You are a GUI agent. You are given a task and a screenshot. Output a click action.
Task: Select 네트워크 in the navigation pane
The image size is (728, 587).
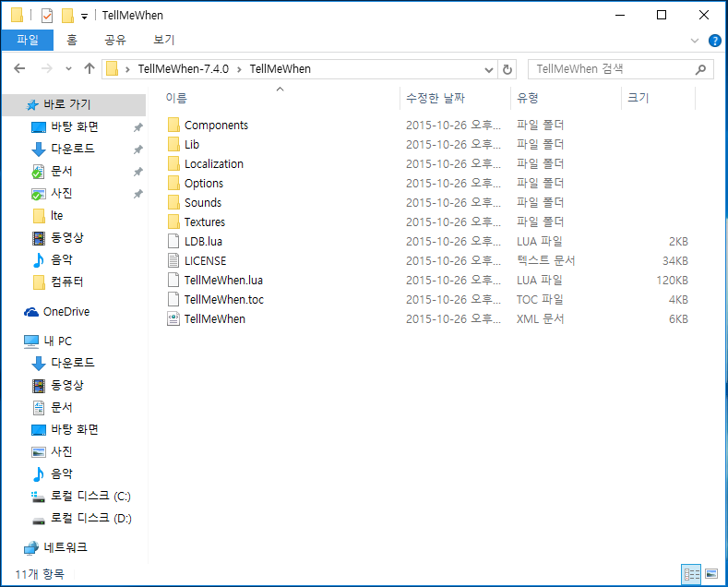[x=65, y=547]
